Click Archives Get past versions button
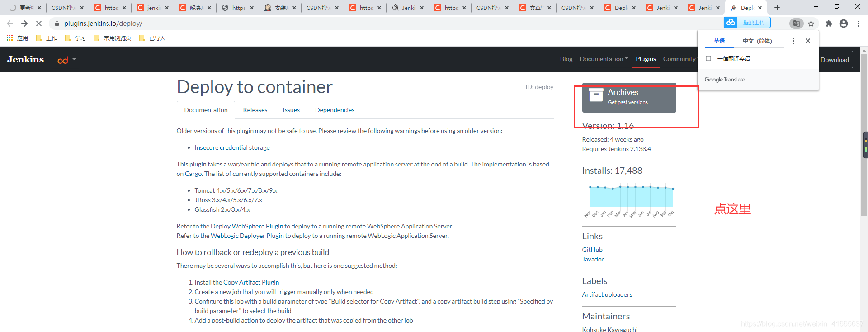This screenshot has height=332, width=868. [629, 98]
